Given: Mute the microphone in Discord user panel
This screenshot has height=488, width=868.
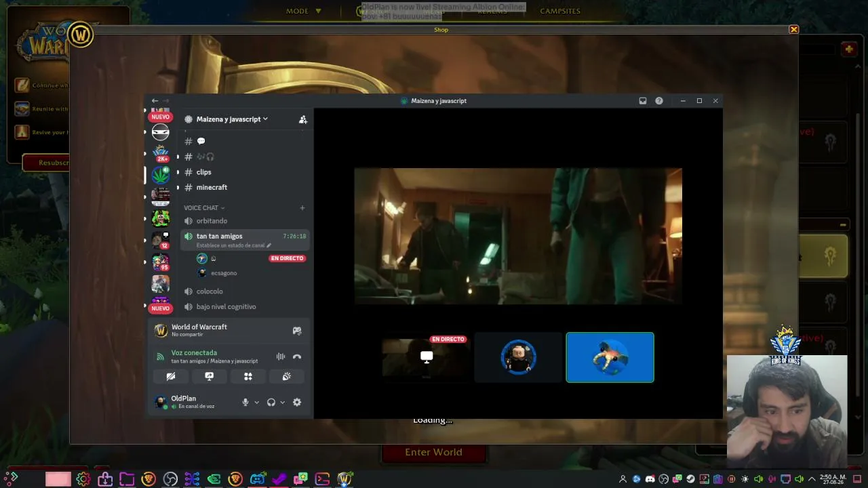Looking at the screenshot, I should [x=245, y=403].
